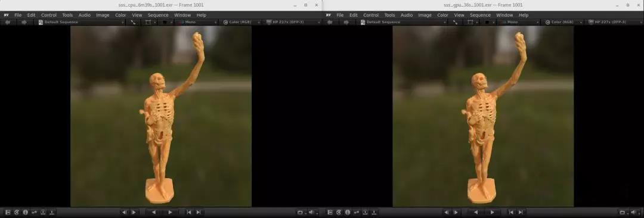Click the forward arrow in right RV window

pyautogui.click(x=346, y=22)
